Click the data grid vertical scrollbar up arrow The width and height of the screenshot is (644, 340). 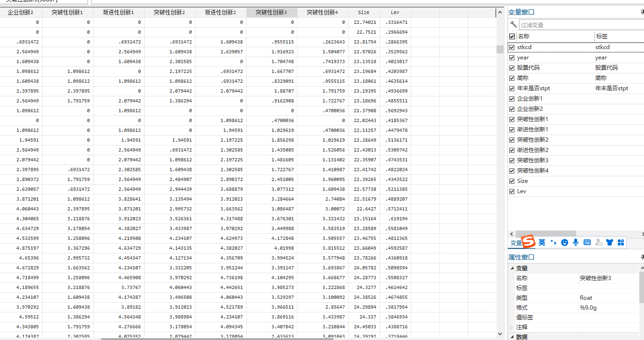click(x=500, y=13)
